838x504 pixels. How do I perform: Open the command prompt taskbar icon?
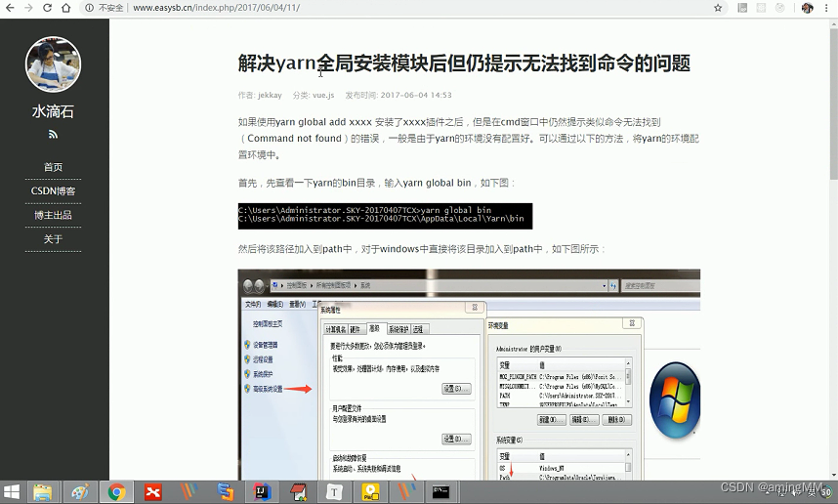coord(440,491)
